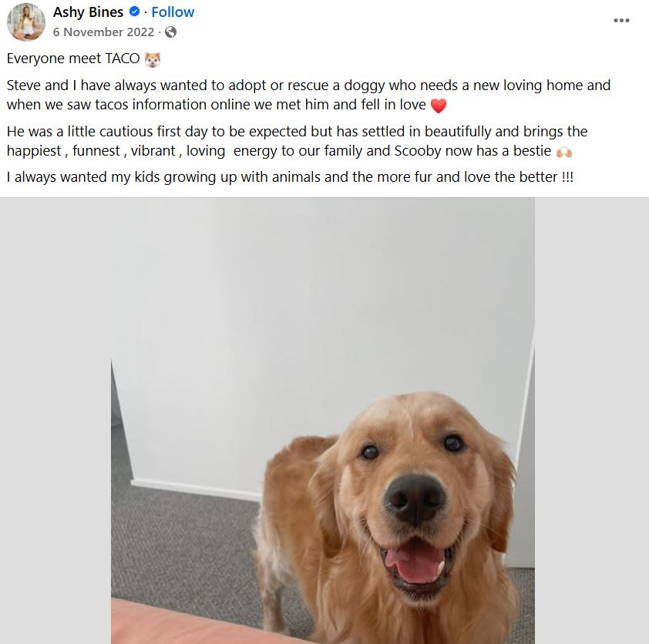Click the grey margin left of the photo

tap(55, 421)
